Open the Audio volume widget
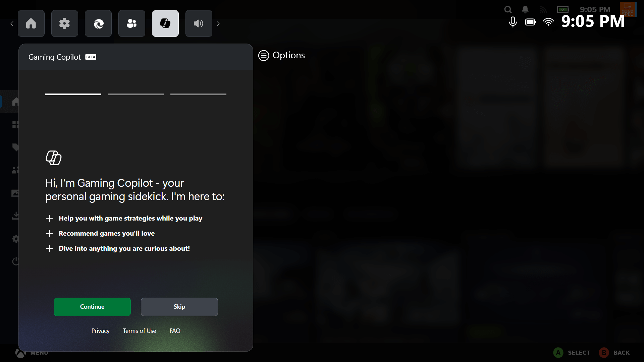Image resolution: width=644 pixels, height=362 pixels. pos(199,23)
